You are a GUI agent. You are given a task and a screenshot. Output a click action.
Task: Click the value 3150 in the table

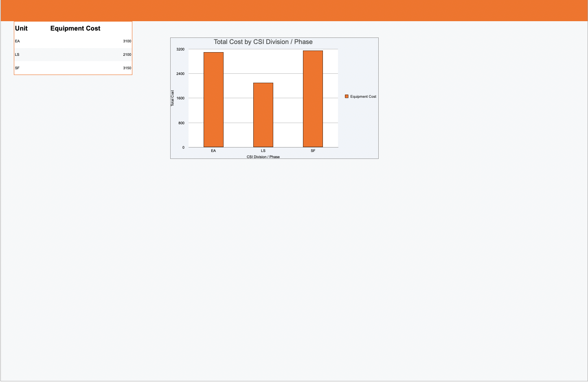[x=127, y=68]
